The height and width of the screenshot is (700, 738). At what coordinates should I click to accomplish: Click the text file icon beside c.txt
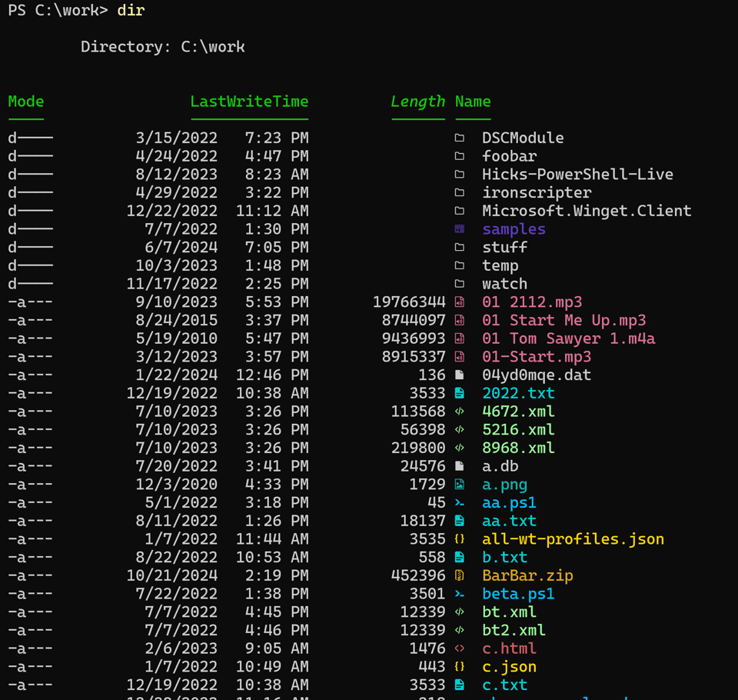click(460, 685)
